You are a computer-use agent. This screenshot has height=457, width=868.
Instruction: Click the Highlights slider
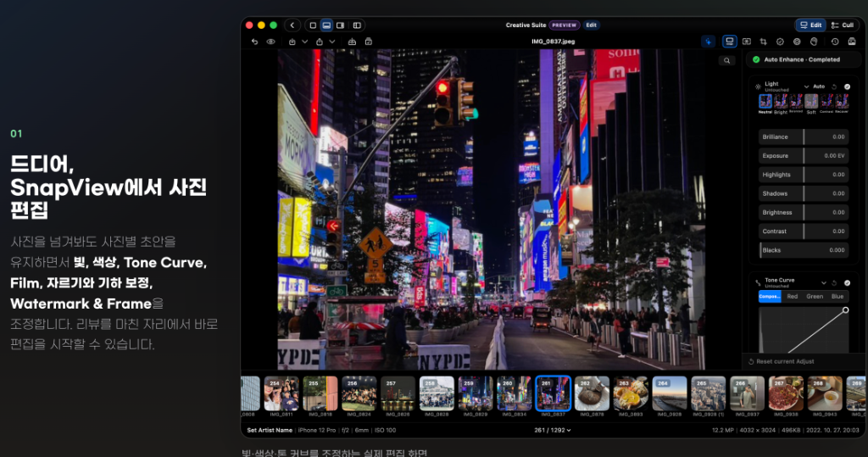804,175
